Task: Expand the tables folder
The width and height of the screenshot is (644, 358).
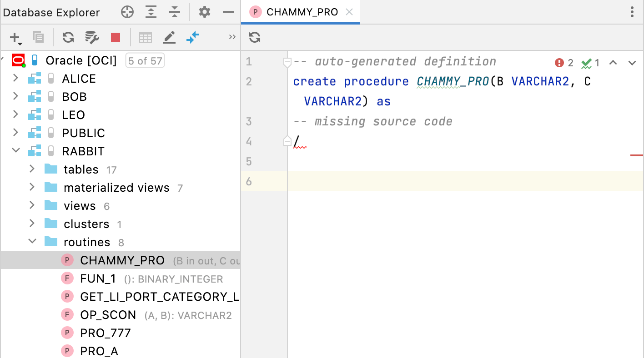Action: (32, 169)
